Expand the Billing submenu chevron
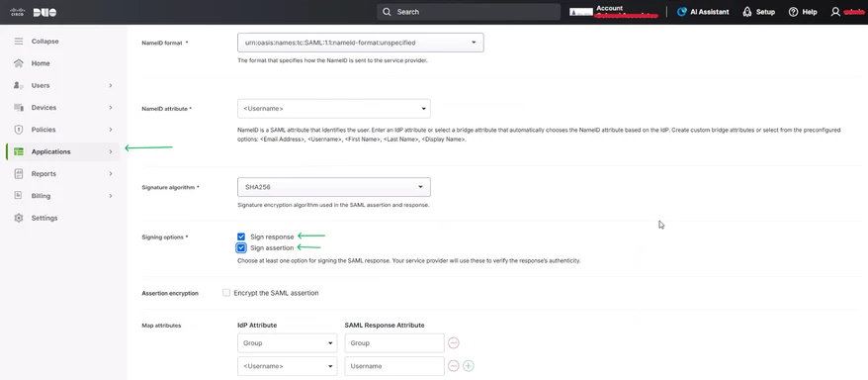This screenshot has width=868, height=380. [111, 196]
